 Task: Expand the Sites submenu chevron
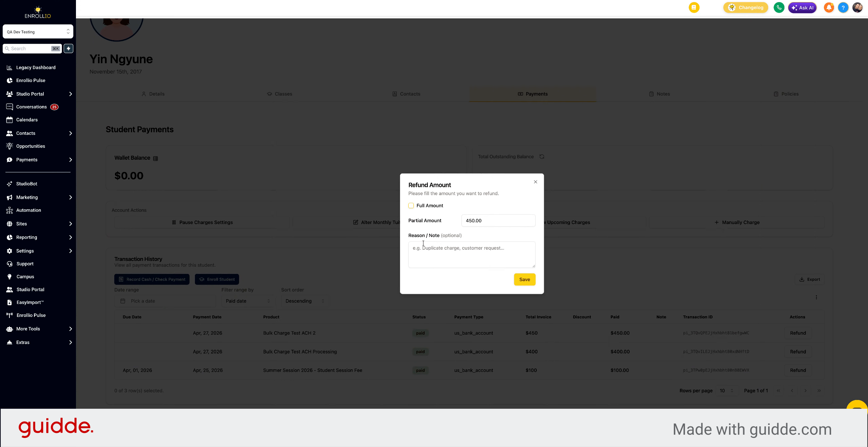pyautogui.click(x=71, y=224)
